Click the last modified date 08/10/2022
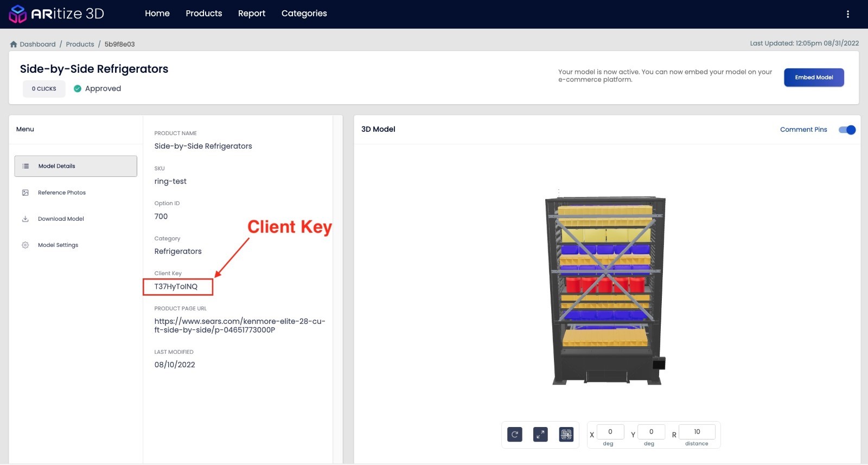Viewport: 868px width, 465px height. [175, 365]
